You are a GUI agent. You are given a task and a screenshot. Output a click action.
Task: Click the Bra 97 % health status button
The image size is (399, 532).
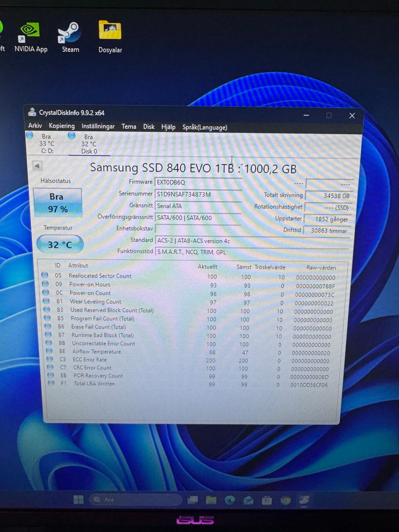point(57,203)
